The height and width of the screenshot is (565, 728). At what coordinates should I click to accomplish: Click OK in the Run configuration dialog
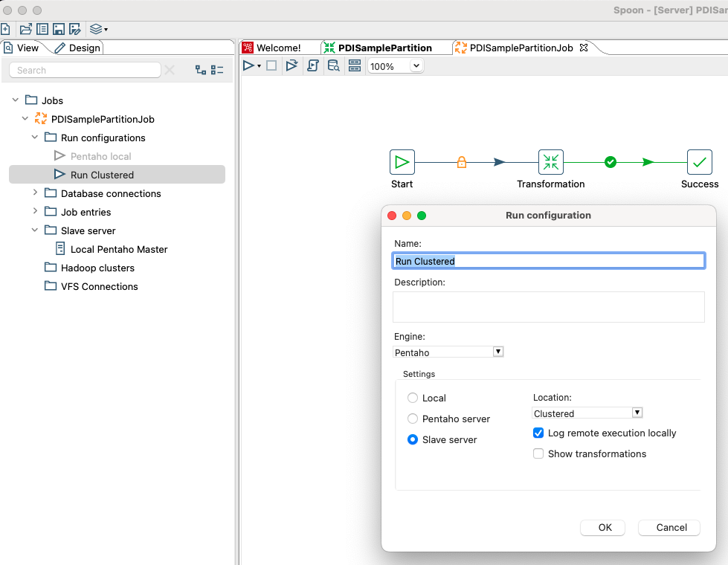(602, 528)
